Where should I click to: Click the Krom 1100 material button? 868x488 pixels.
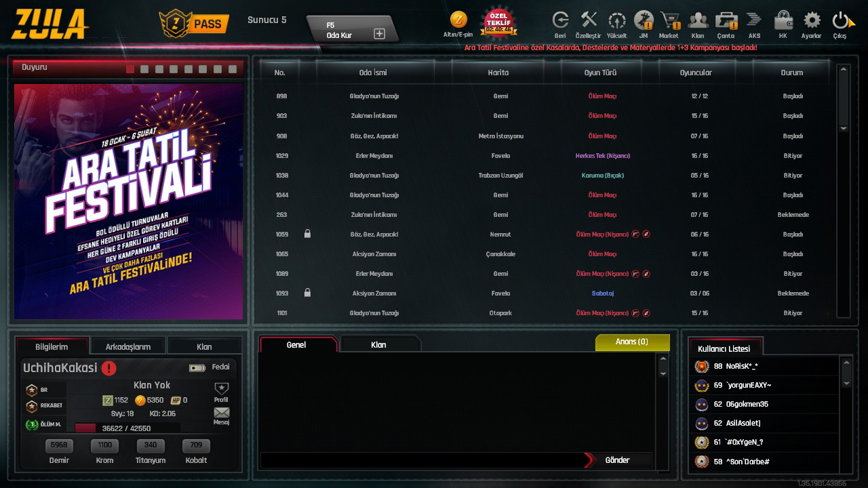coord(104,445)
